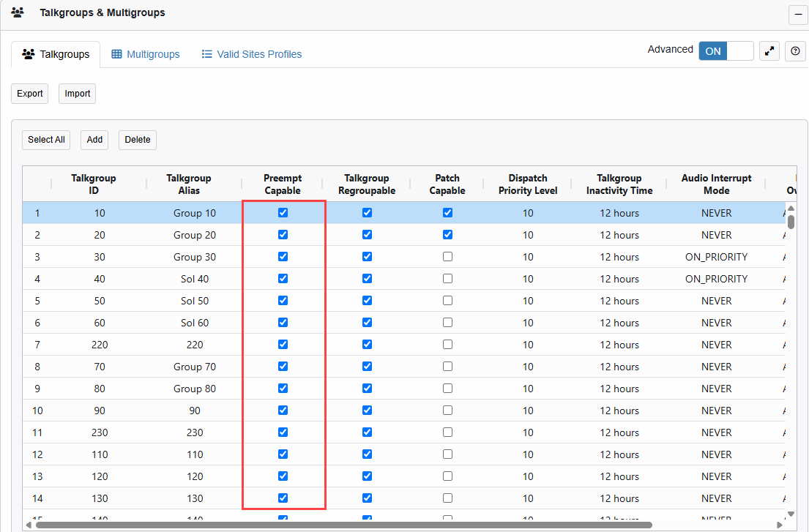809x532 pixels.
Task: Click the Export button
Action: pyautogui.click(x=30, y=94)
